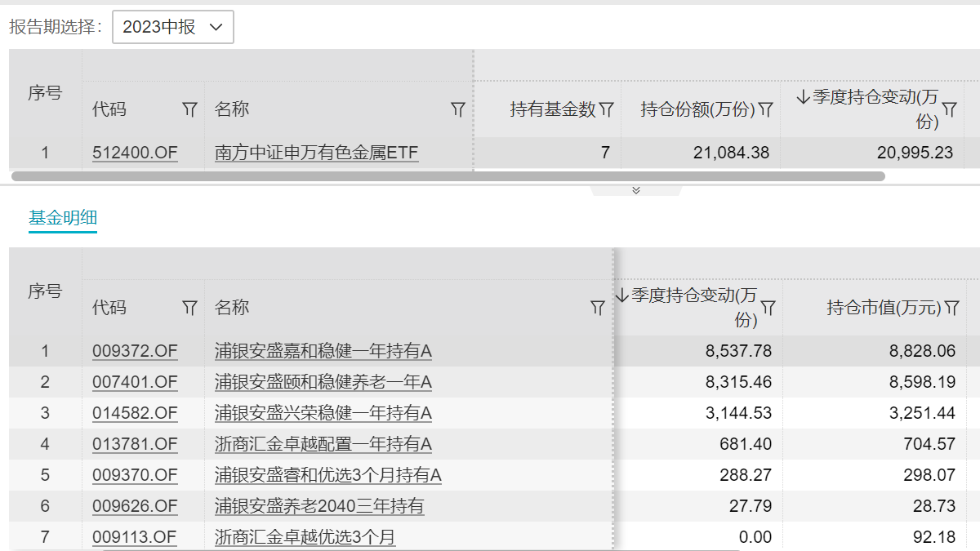Filter top table's 季度持仓变动(万份) column

[949, 109]
